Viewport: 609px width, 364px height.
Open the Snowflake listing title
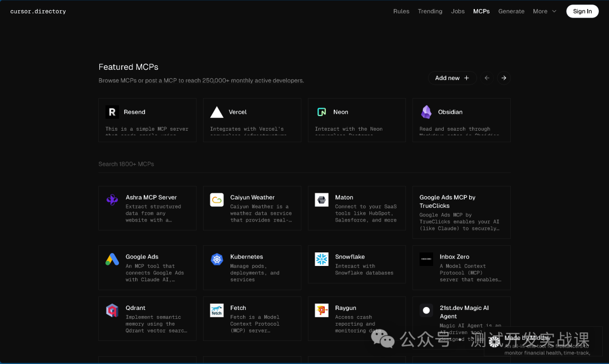(350, 257)
